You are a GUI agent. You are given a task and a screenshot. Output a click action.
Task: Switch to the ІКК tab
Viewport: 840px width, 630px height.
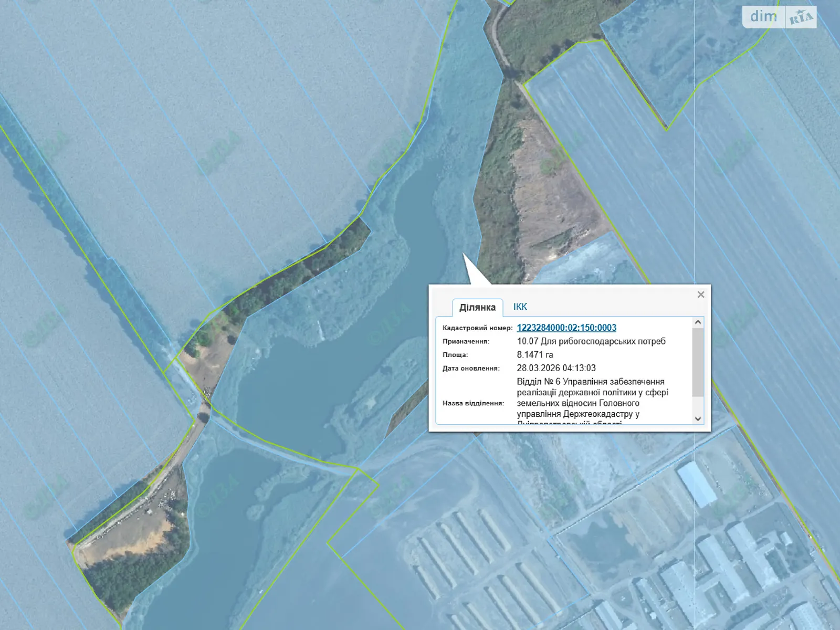tap(520, 307)
